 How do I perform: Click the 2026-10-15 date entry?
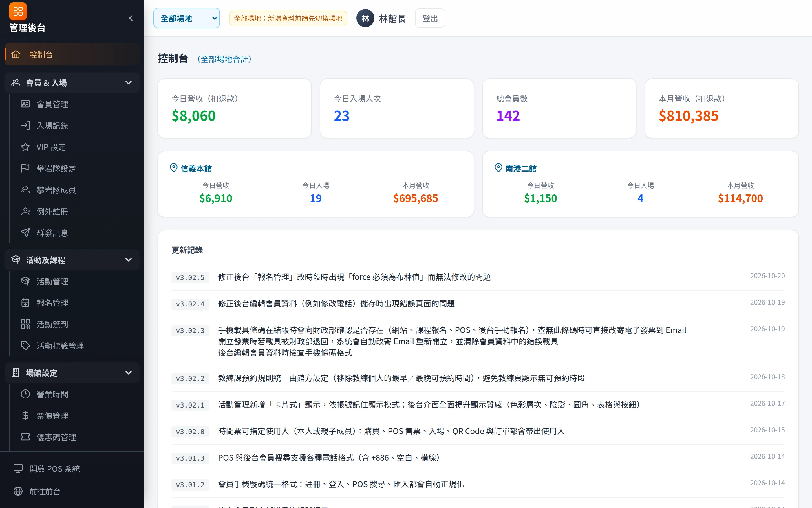(x=767, y=430)
